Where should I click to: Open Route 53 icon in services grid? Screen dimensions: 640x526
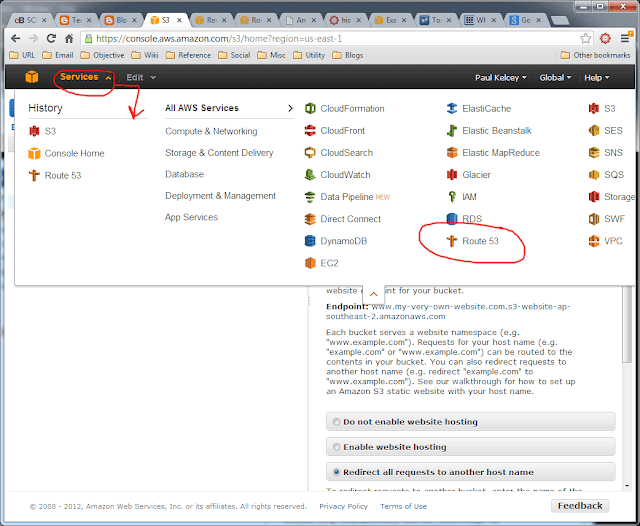coord(452,241)
